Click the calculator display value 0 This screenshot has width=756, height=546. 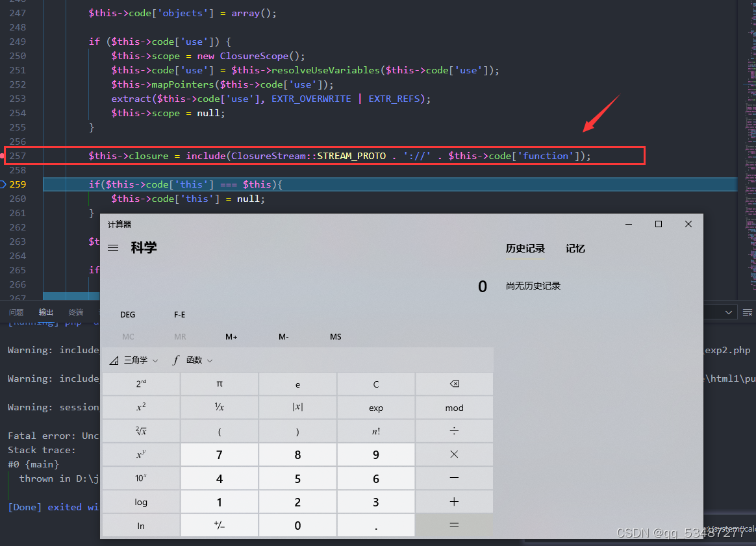point(483,287)
